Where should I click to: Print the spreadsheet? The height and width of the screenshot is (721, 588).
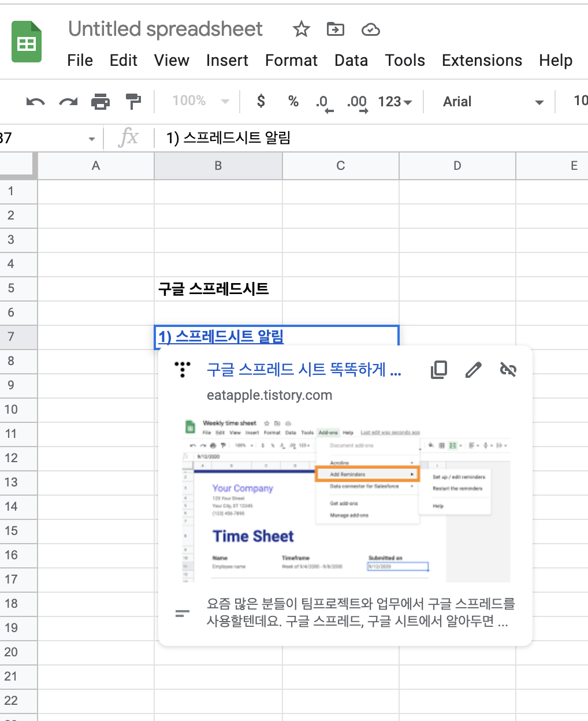[x=101, y=102]
